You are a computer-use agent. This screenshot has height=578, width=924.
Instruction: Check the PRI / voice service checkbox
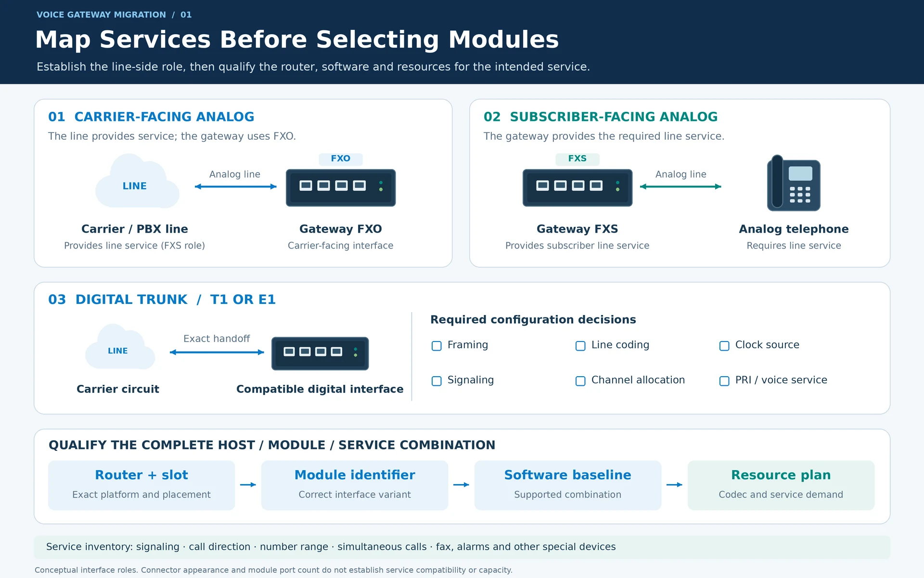tap(724, 381)
